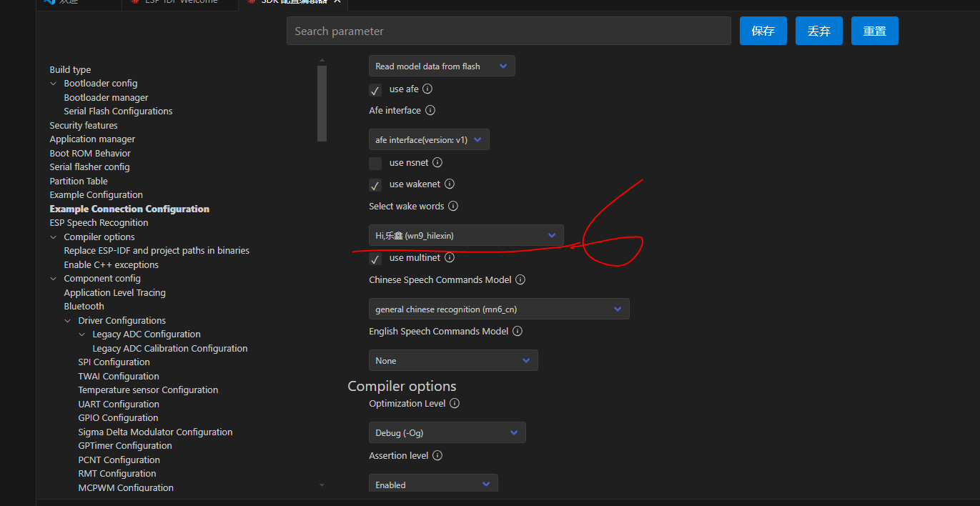The height and width of the screenshot is (506, 980).
Task: Click info icon for English Speech Commands Model
Action: coord(518,332)
